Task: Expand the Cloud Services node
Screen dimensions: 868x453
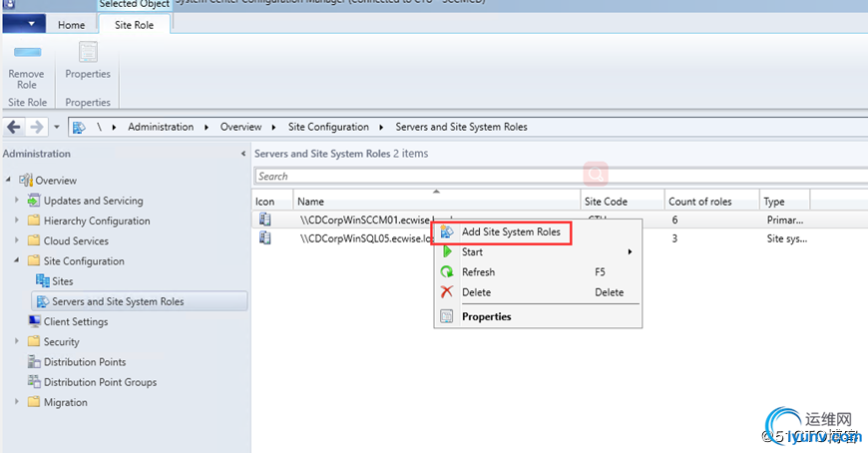Action: [17, 240]
